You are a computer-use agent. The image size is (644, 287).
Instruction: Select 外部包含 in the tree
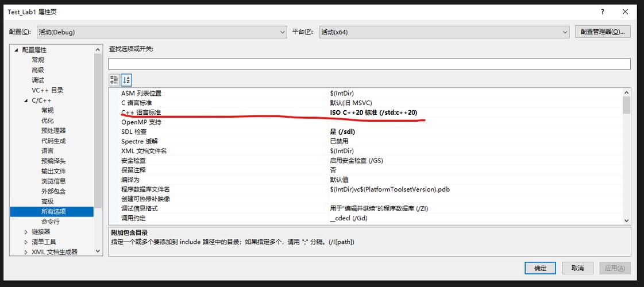(x=53, y=191)
